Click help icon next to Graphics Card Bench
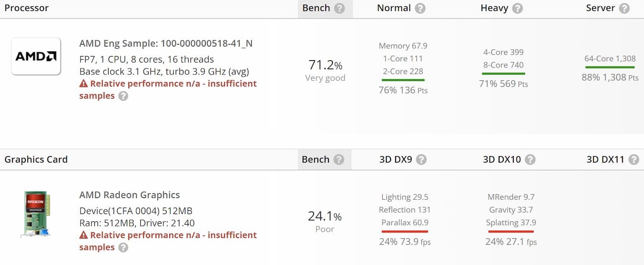 pos(339,159)
